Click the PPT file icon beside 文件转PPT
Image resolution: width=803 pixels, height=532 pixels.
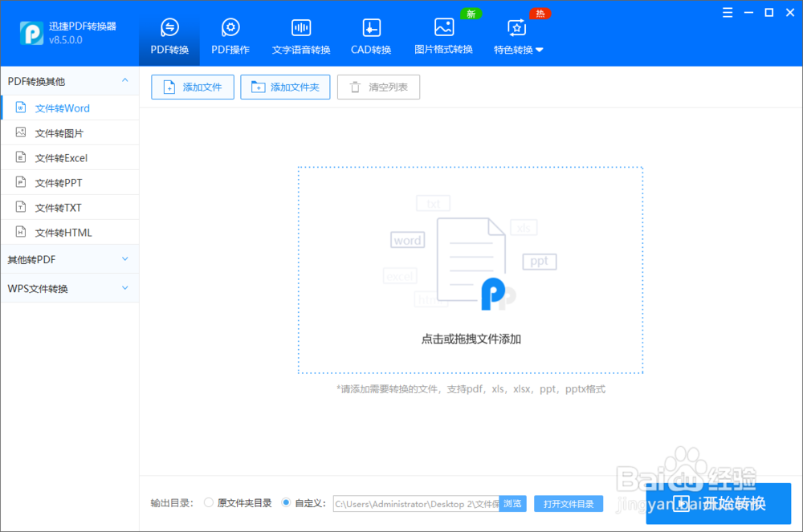[21, 181]
